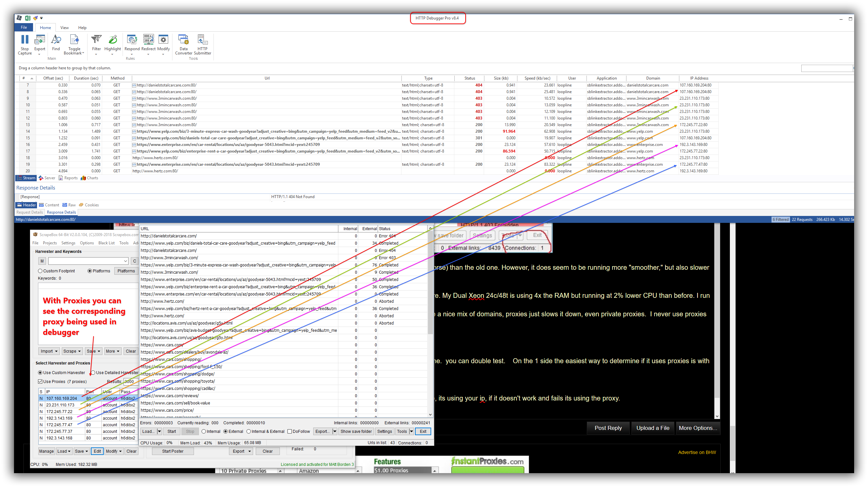Click the page icon beside request 7 URL

click(x=134, y=86)
